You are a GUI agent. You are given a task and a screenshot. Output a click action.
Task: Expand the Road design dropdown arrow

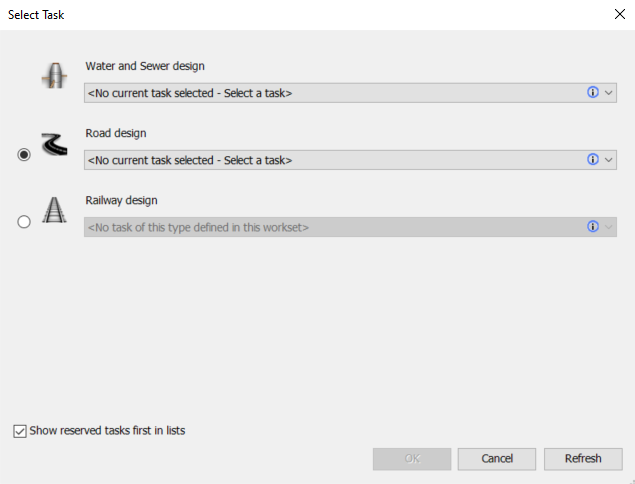click(608, 159)
